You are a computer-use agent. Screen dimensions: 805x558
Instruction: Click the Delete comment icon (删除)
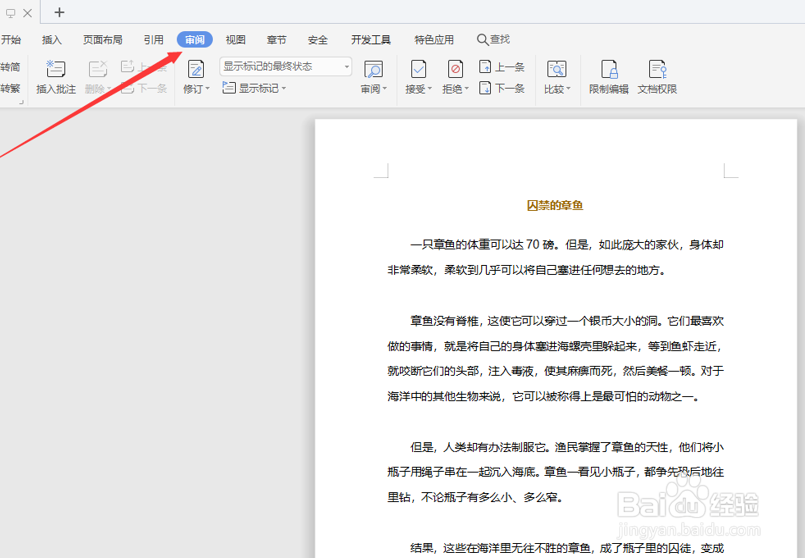[x=98, y=69]
